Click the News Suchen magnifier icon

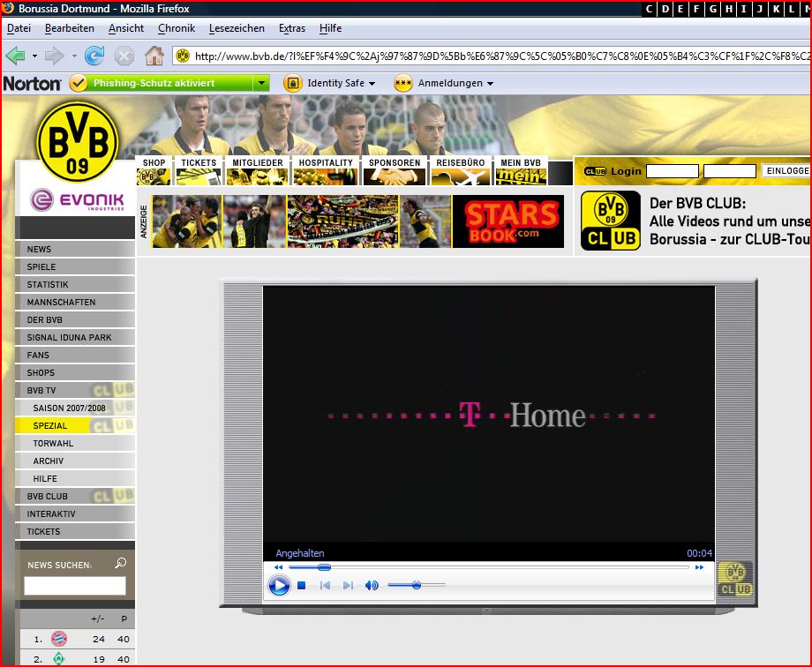(121, 563)
